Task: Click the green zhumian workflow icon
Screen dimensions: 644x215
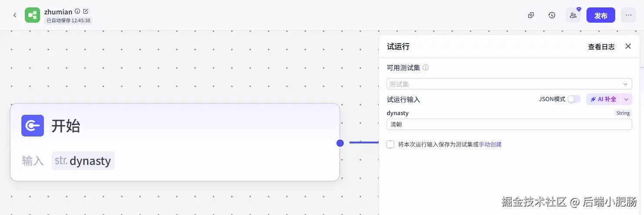Action: 32,15
